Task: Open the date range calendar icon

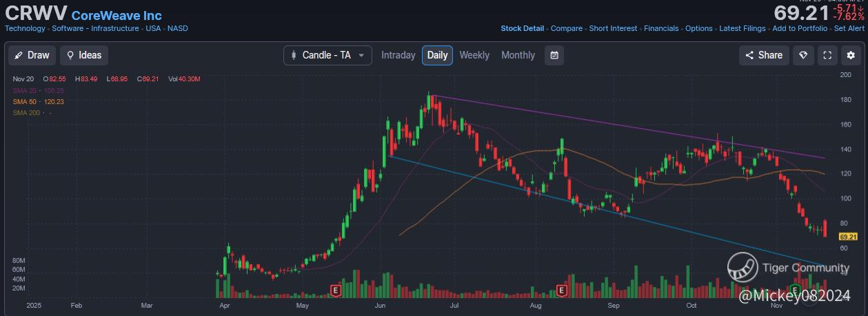Action: click(554, 55)
